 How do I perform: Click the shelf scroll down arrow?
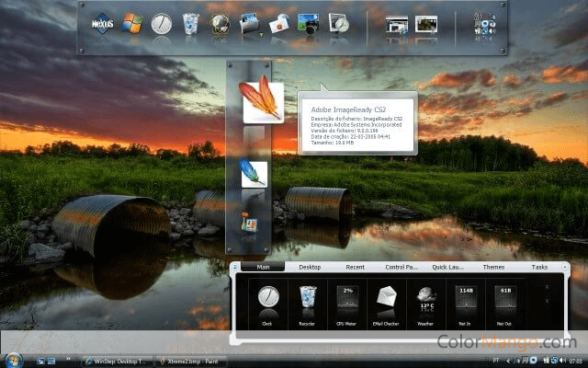click(x=547, y=301)
